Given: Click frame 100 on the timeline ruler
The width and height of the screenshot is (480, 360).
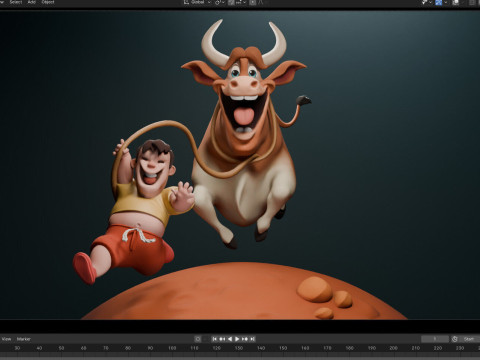Looking at the screenshot, I should 172,348.
